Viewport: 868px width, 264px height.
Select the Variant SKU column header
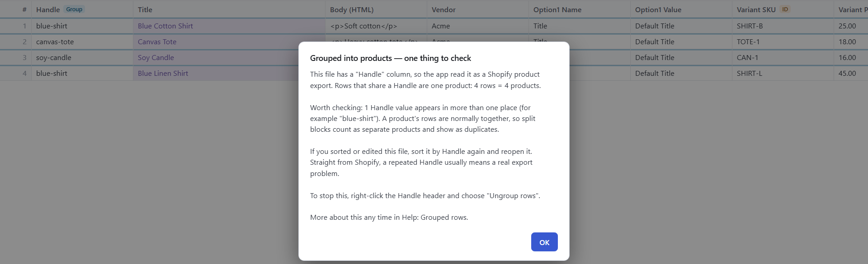(x=783, y=9)
